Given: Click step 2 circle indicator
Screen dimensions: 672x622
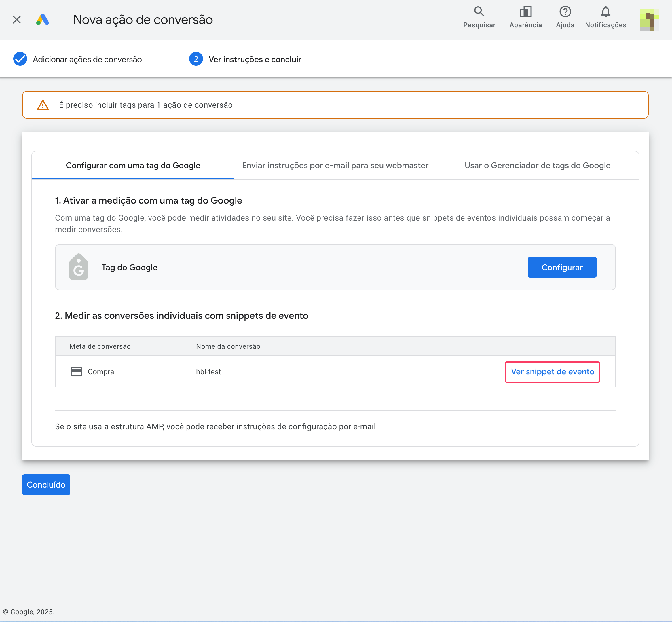Looking at the screenshot, I should click(196, 59).
